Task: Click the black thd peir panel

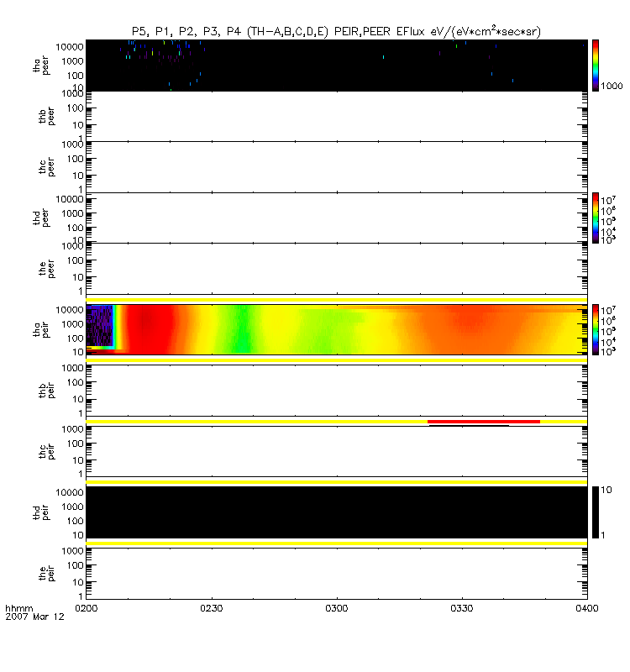Action: click(336, 512)
